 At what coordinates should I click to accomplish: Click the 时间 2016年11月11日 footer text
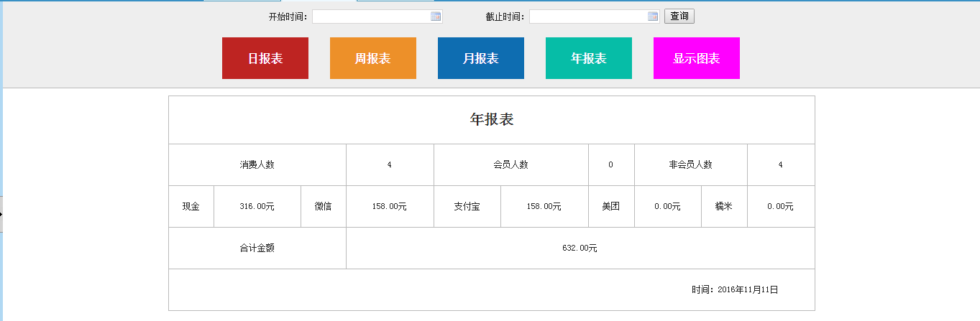tap(735, 289)
